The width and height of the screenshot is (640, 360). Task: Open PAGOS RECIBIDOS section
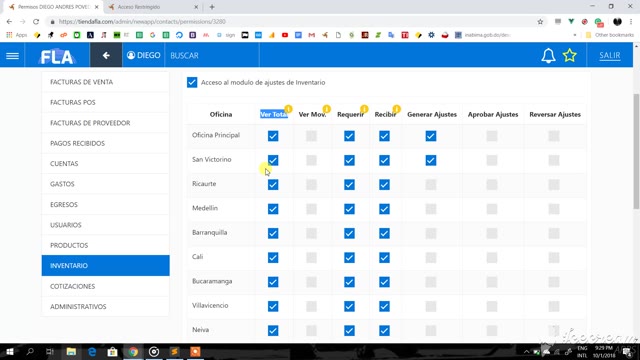click(x=105, y=143)
